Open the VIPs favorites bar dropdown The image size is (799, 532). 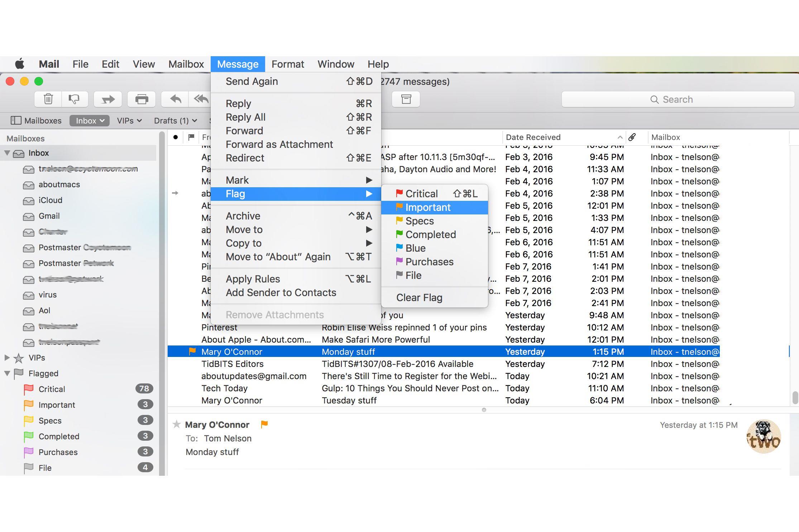pyautogui.click(x=129, y=121)
